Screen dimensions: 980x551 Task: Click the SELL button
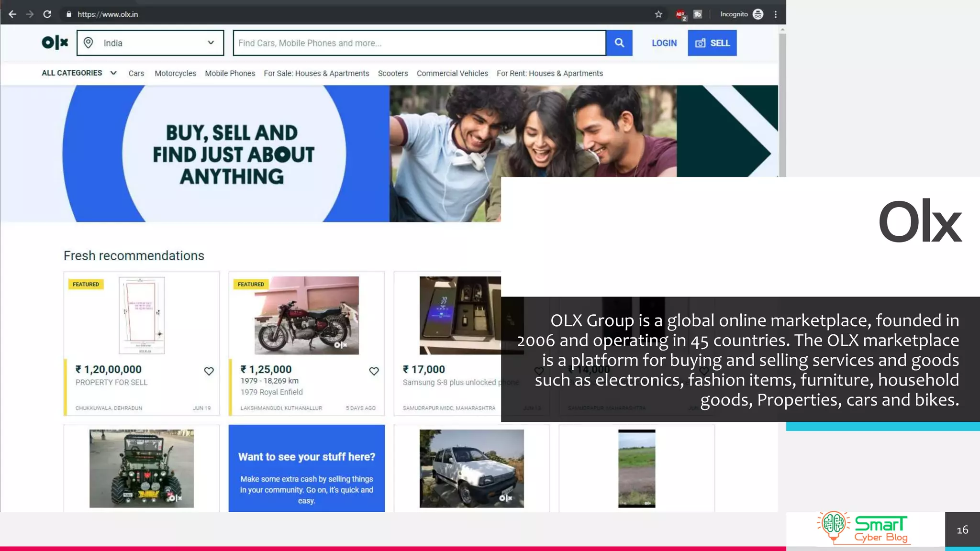coord(712,43)
